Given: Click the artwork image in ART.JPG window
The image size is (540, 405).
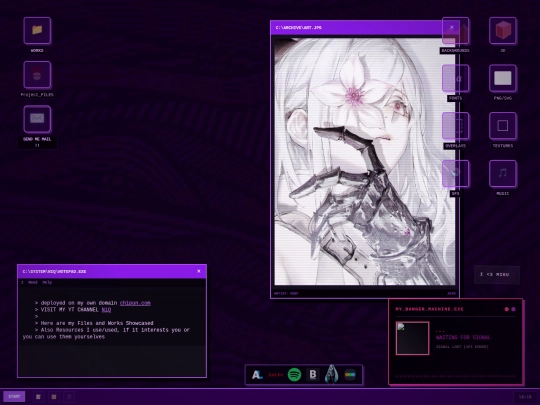Looking at the screenshot, I should 365,161.
